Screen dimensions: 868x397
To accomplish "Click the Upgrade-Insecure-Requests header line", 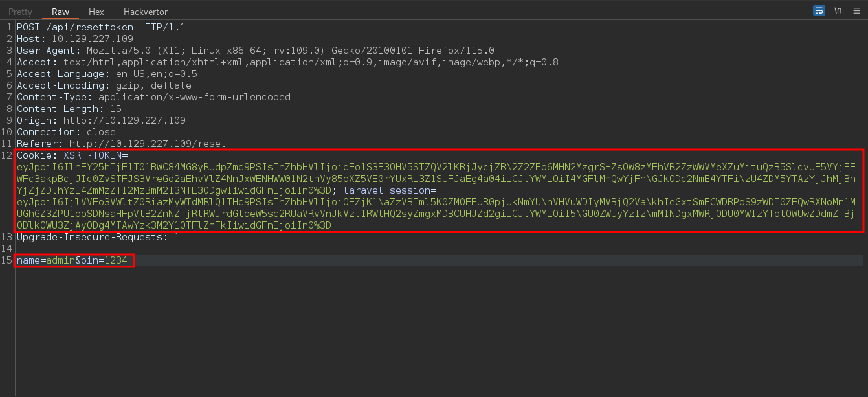I will pos(98,237).
